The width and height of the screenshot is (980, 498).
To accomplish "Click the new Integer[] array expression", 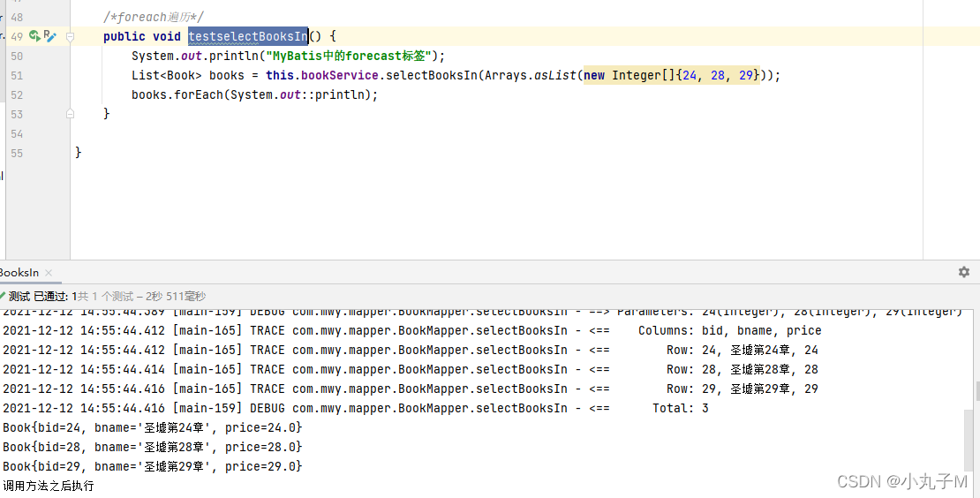I will click(672, 75).
